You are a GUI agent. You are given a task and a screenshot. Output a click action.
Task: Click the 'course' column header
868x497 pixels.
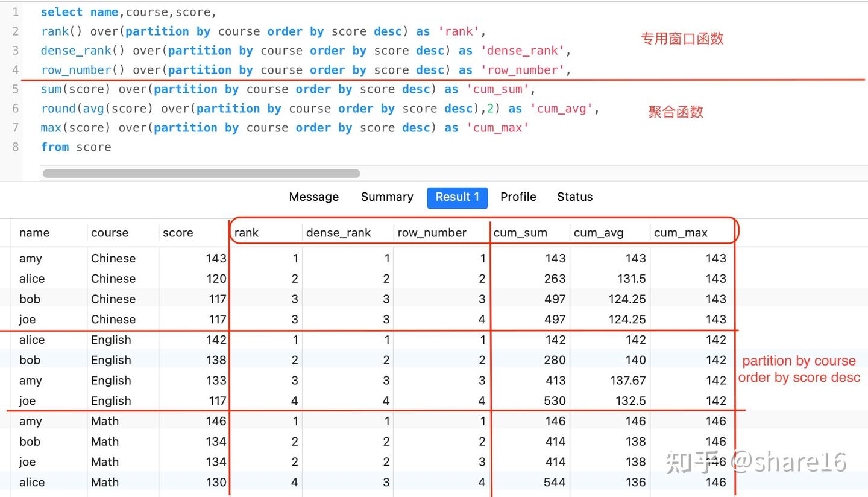(x=110, y=233)
